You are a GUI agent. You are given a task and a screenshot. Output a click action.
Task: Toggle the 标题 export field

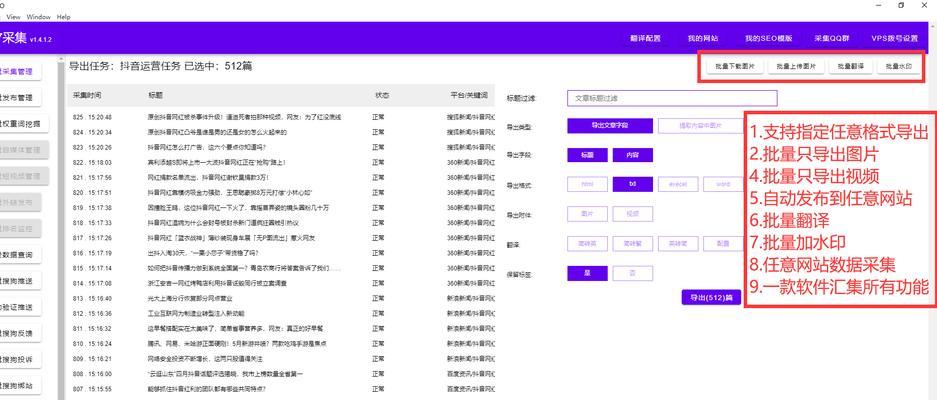[x=587, y=155]
